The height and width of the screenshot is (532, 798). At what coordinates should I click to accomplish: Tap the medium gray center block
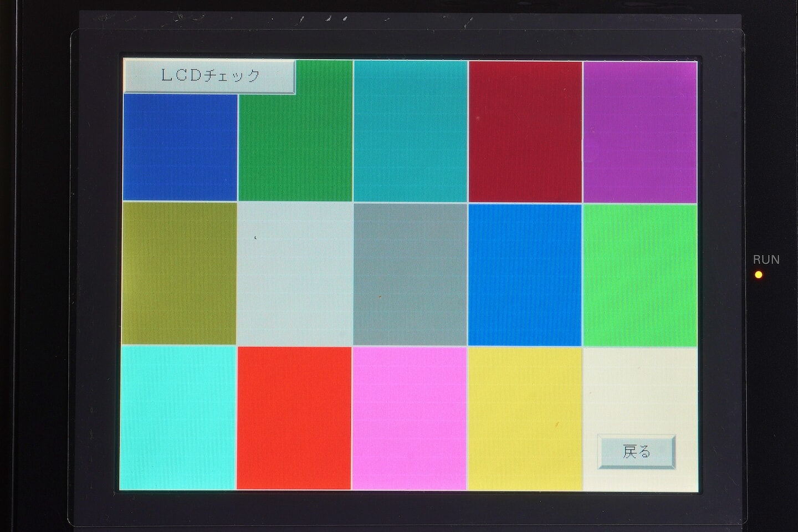tap(410, 274)
